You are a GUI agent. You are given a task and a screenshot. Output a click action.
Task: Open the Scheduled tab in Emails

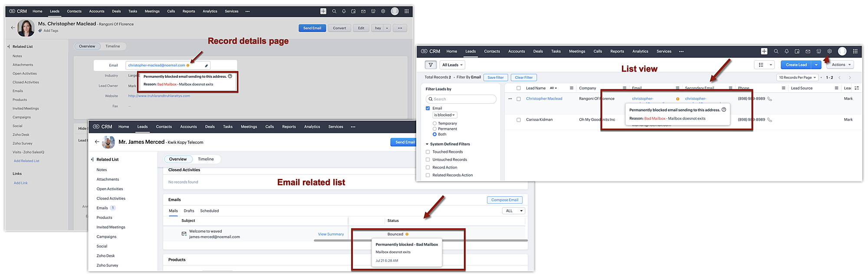click(209, 211)
